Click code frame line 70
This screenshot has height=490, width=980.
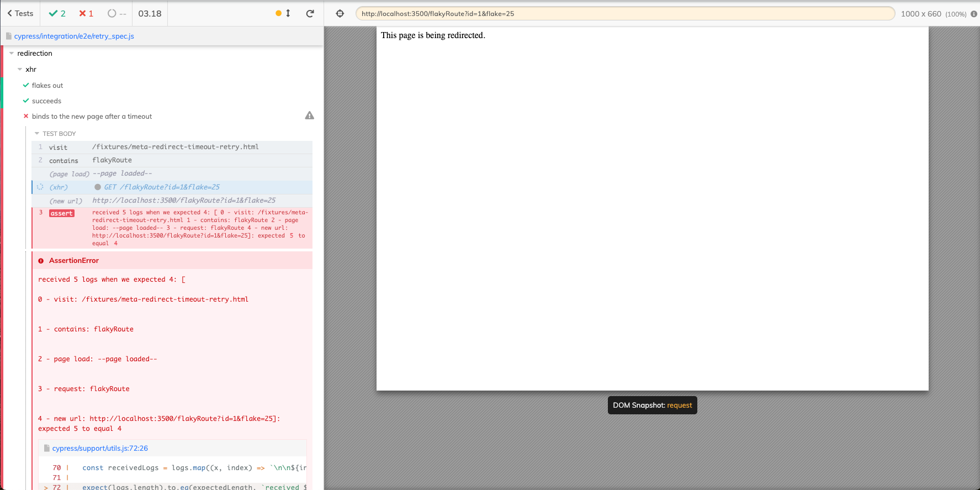click(x=172, y=467)
